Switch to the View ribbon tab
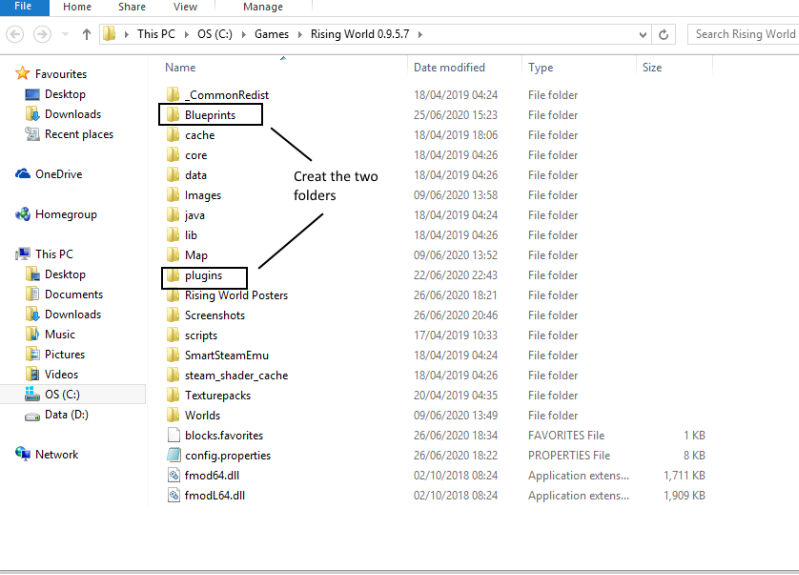Screen dimensions: 799x575 (185, 7)
